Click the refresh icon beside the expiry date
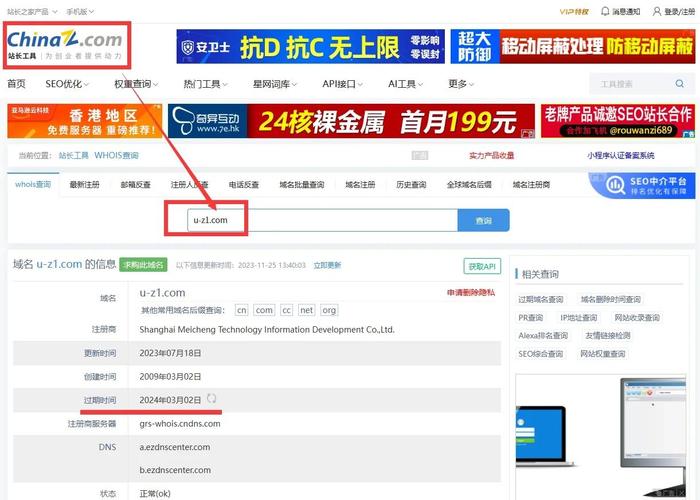Viewport: 700px width, 500px height. click(211, 399)
